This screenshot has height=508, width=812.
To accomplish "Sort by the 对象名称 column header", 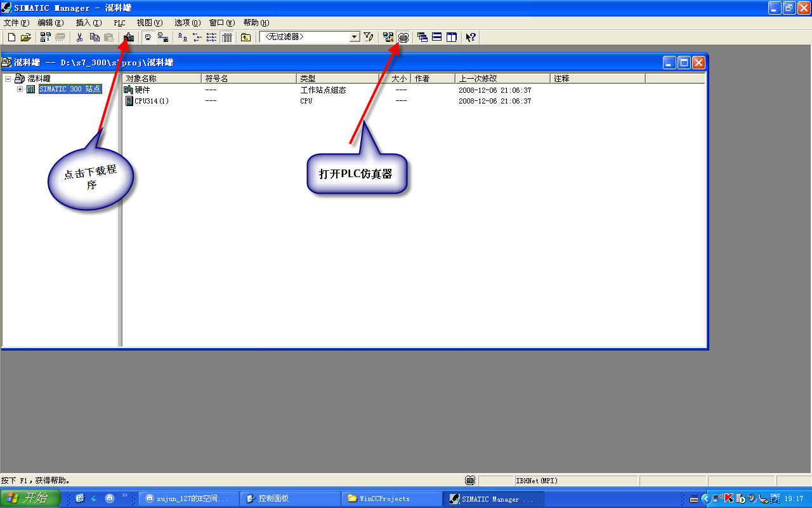I will pyautogui.click(x=162, y=79).
